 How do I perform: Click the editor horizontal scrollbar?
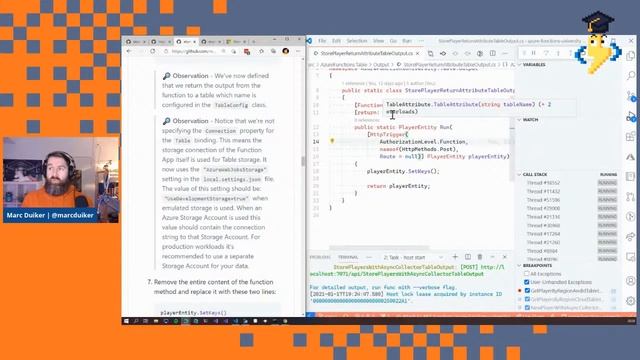click(x=379, y=247)
